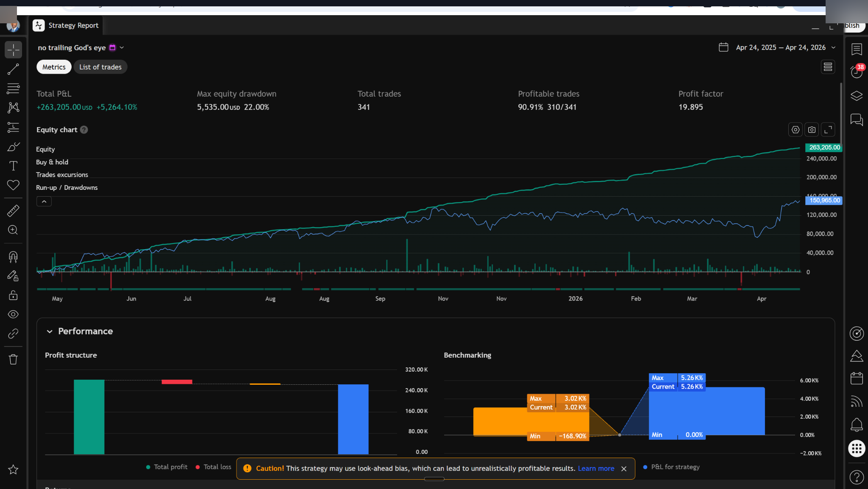
Task: Select the Text tool in sidebar
Action: pyautogui.click(x=13, y=166)
